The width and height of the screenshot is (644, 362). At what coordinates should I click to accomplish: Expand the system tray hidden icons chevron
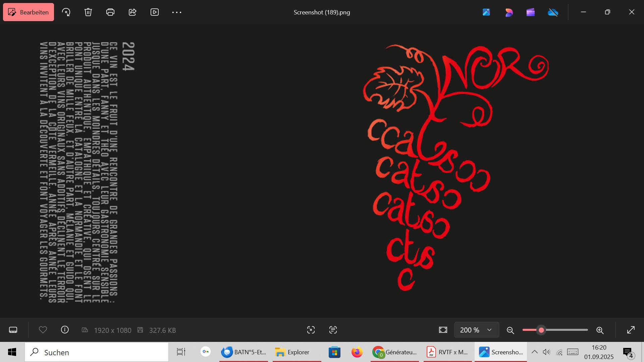coord(535,352)
